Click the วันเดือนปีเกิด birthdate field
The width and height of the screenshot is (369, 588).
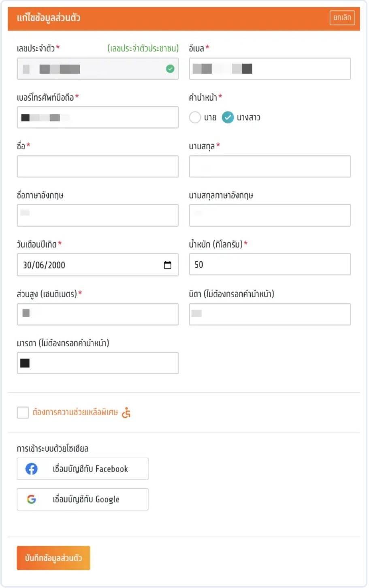click(89, 265)
